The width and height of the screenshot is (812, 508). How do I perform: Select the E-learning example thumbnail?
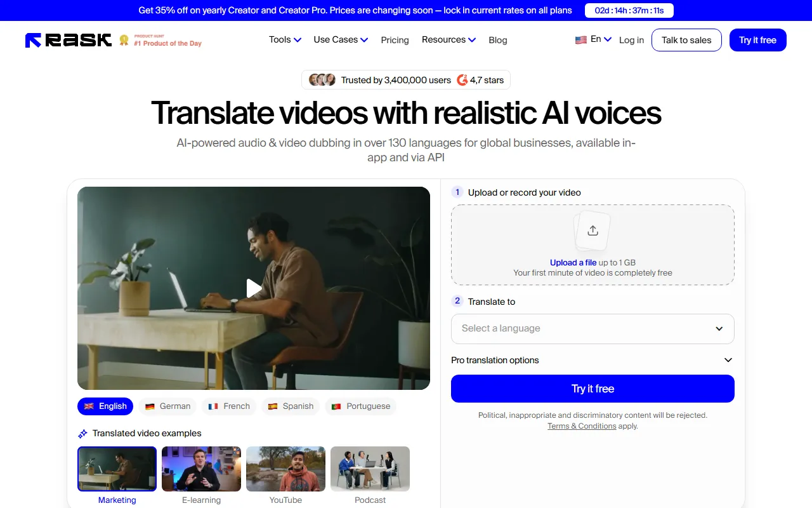point(201,469)
